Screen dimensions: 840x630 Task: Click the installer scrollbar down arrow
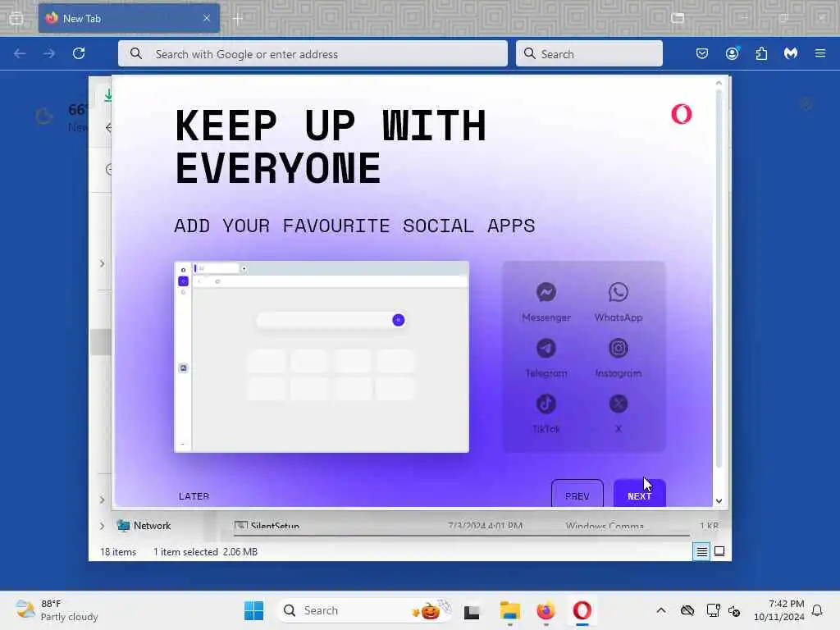(x=719, y=501)
